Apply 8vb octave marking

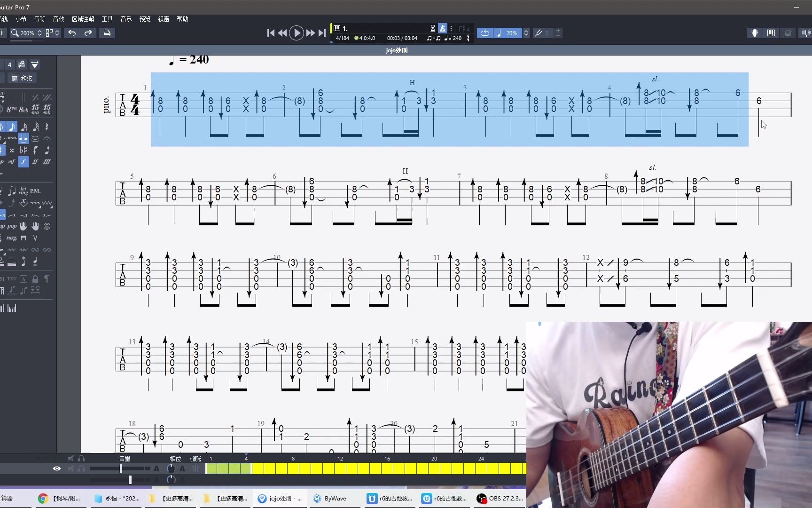23,109
